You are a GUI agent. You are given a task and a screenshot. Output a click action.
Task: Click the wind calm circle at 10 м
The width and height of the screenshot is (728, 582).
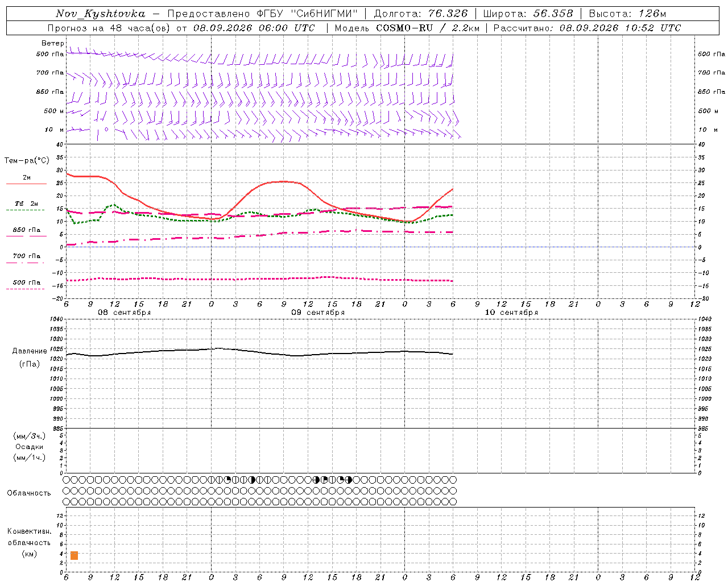(106, 130)
